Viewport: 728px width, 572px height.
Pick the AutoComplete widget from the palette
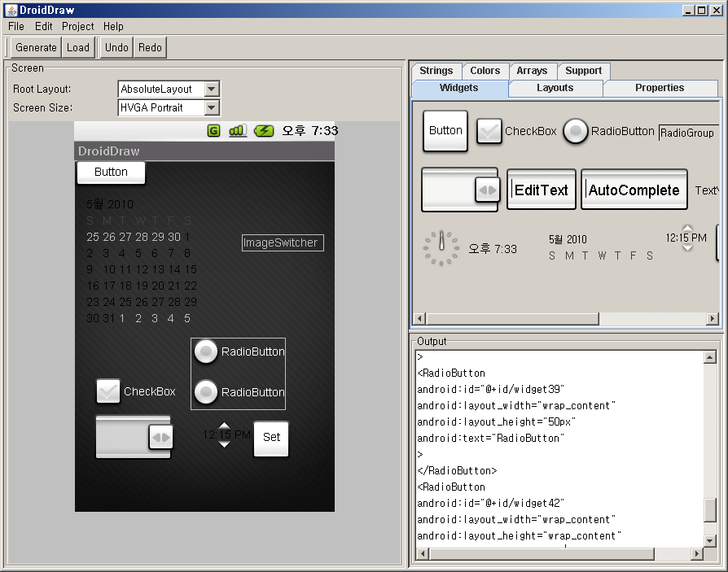(x=634, y=190)
